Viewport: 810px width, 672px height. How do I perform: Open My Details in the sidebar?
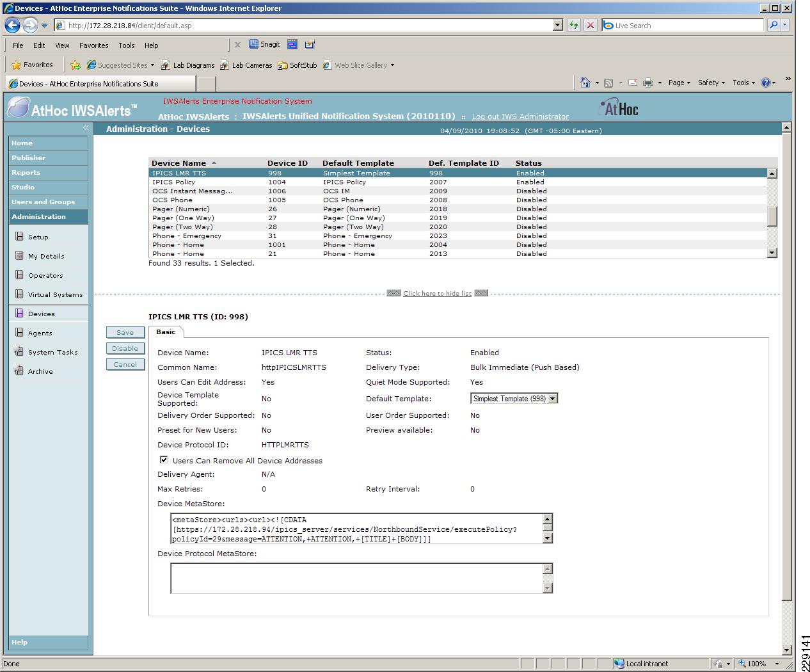(x=46, y=256)
